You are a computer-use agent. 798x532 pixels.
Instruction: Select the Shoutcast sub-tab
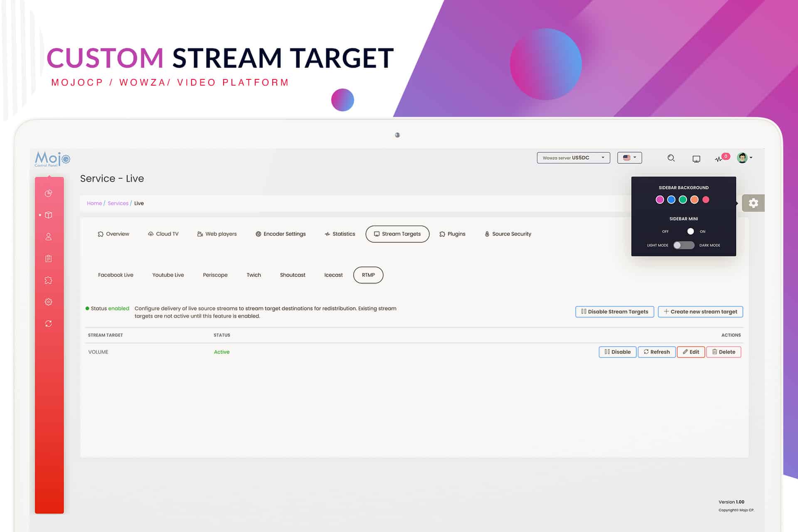click(x=293, y=275)
